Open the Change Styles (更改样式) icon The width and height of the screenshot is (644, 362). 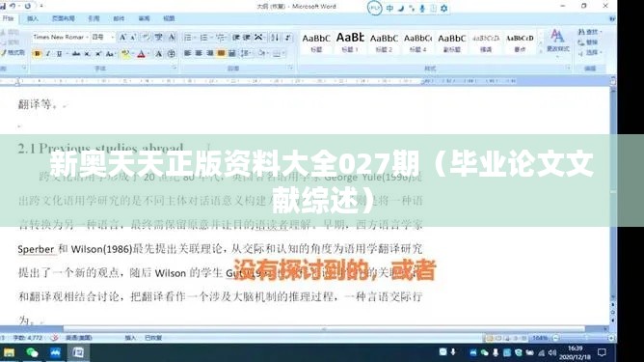point(558,42)
